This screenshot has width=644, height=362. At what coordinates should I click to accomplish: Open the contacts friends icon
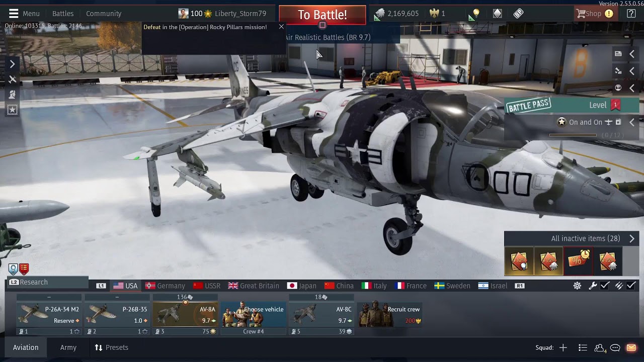click(600, 348)
